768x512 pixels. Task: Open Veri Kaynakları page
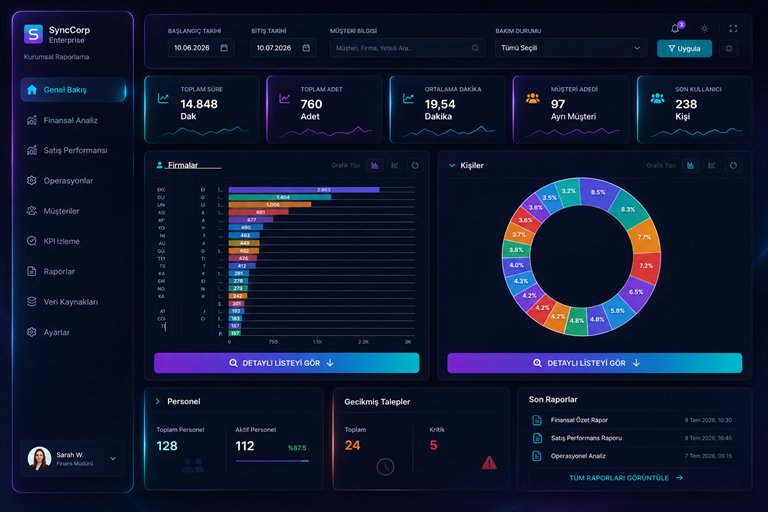[73, 302]
